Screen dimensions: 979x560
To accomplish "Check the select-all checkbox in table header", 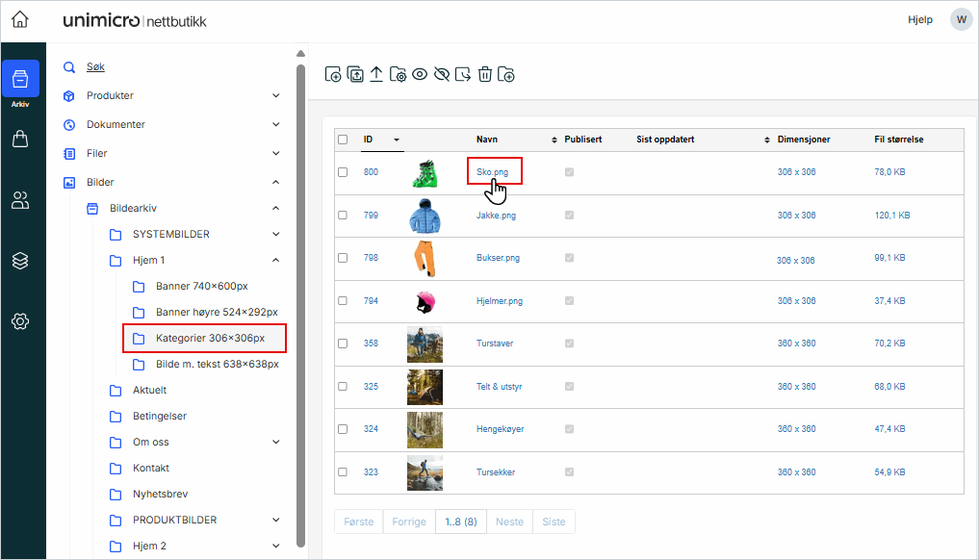I will click(x=343, y=140).
